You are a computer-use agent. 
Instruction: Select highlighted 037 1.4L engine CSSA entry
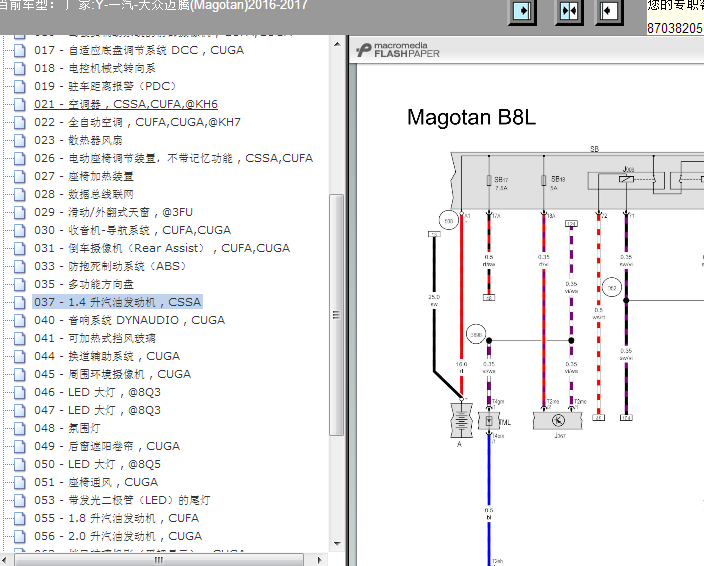[x=118, y=302]
